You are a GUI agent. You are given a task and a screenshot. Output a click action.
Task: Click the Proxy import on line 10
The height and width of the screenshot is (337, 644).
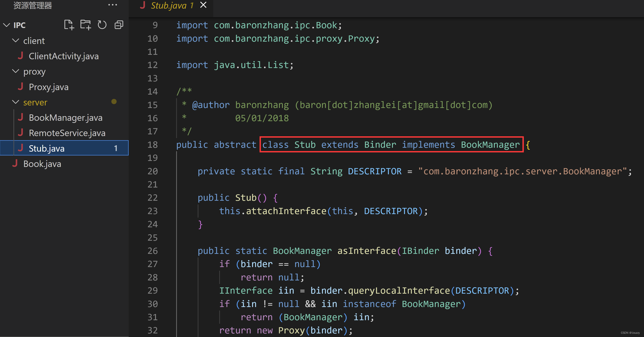point(278,38)
